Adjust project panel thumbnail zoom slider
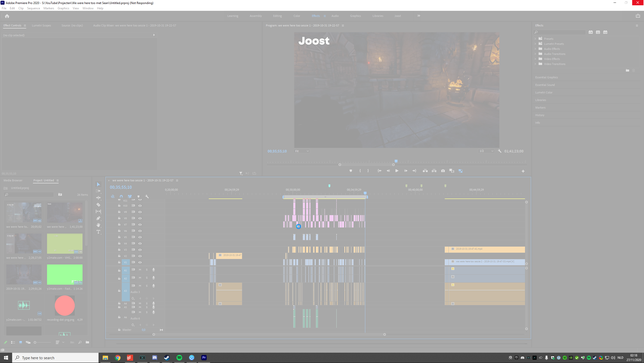Viewport: 644px width, 363px height. (35, 342)
